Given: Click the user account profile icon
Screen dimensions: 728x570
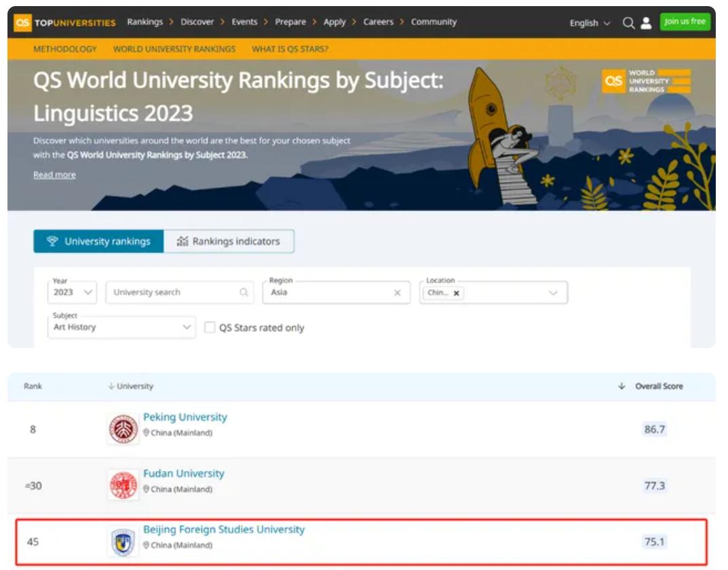Looking at the screenshot, I should pyautogui.click(x=646, y=22).
